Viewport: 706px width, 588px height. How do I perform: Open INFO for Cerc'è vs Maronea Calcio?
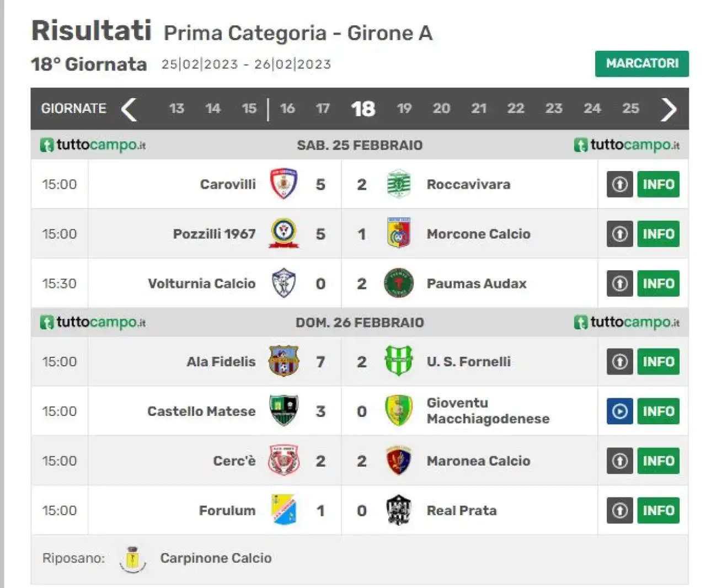658,461
